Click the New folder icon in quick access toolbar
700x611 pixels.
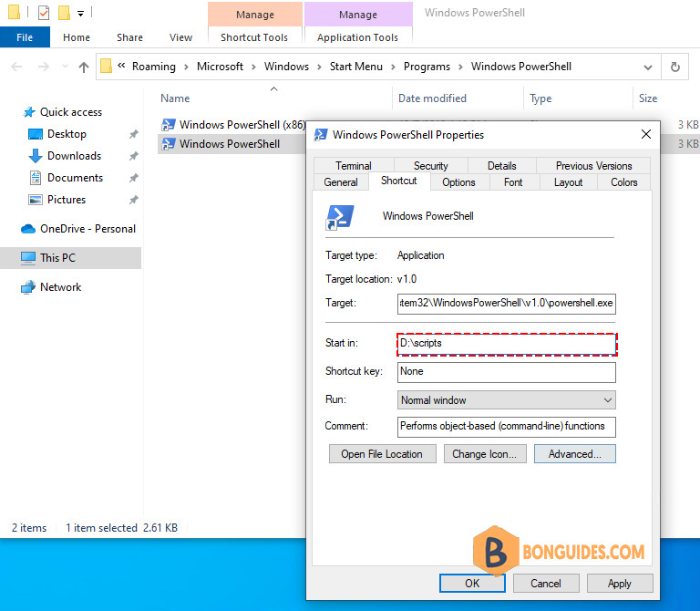click(64, 13)
